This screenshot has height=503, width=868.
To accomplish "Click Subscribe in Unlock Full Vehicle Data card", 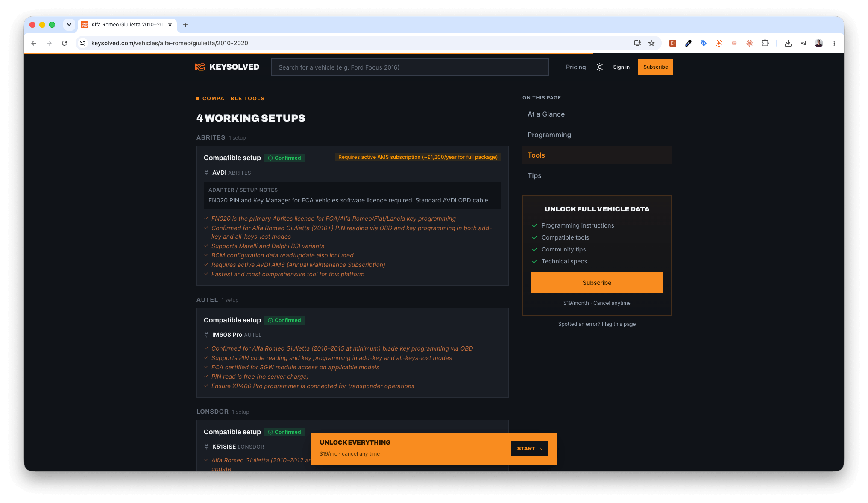I will [x=597, y=283].
